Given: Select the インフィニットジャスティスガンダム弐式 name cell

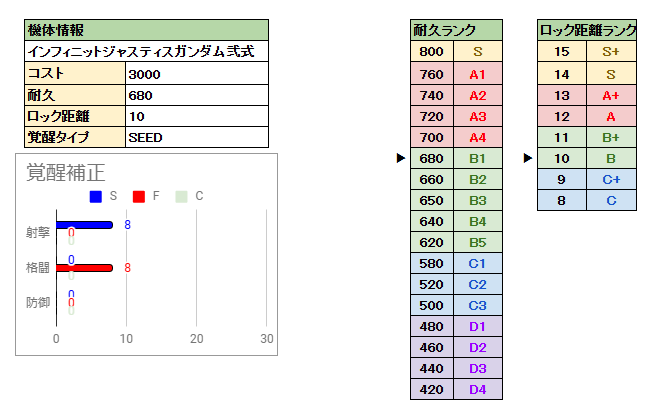Looking at the screenshot, I should 147,51.
